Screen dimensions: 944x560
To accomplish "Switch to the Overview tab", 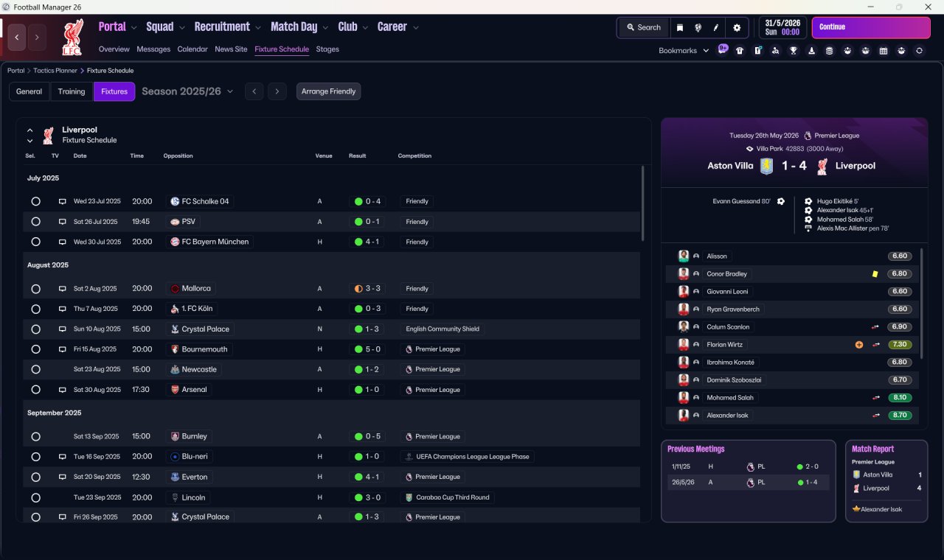I will [x=114, y=49].
